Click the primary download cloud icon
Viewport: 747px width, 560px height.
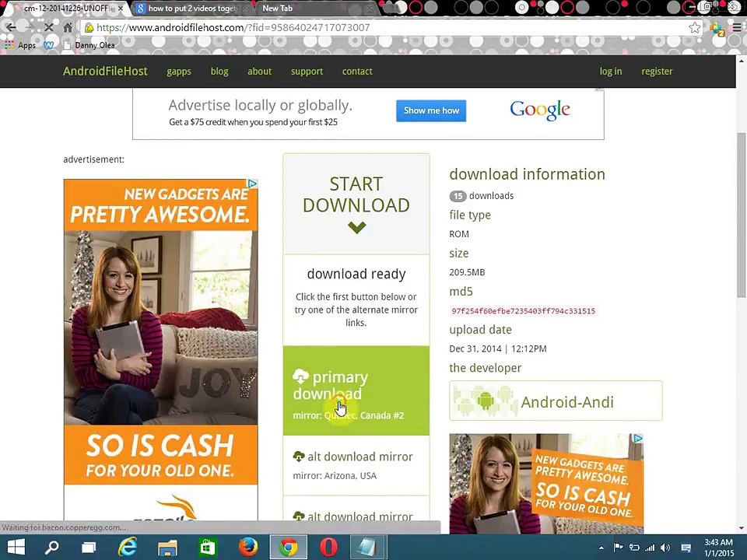300,376
